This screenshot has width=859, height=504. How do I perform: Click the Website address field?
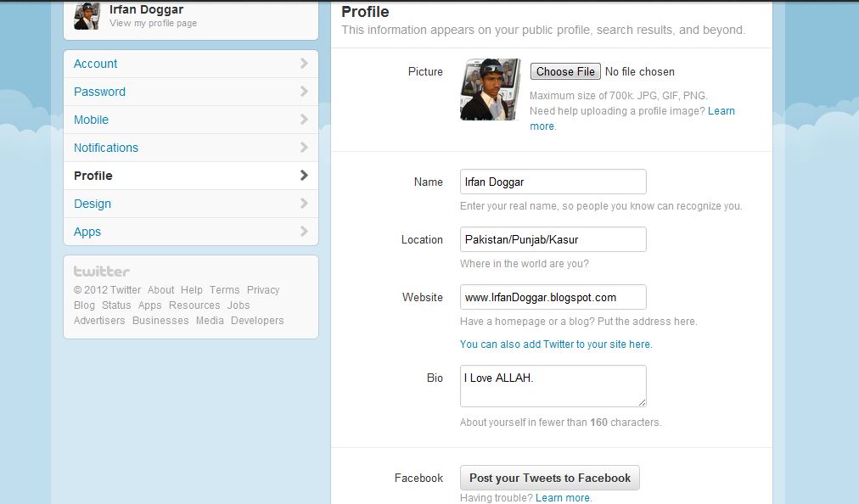(x=553, y=297)
